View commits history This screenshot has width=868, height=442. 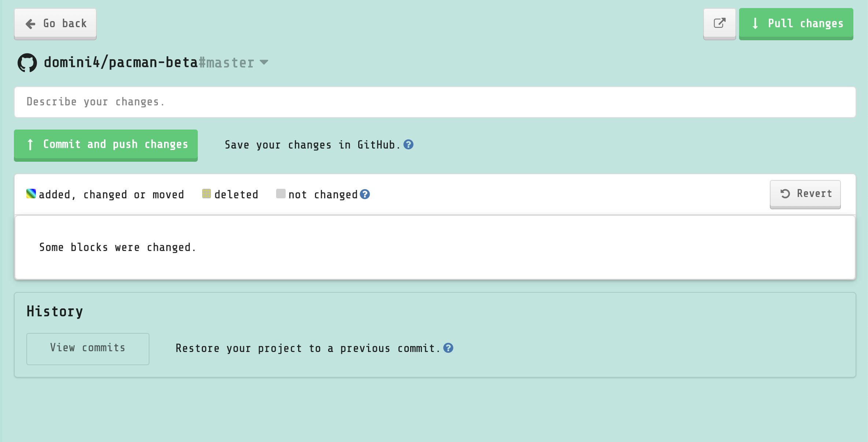88,349
